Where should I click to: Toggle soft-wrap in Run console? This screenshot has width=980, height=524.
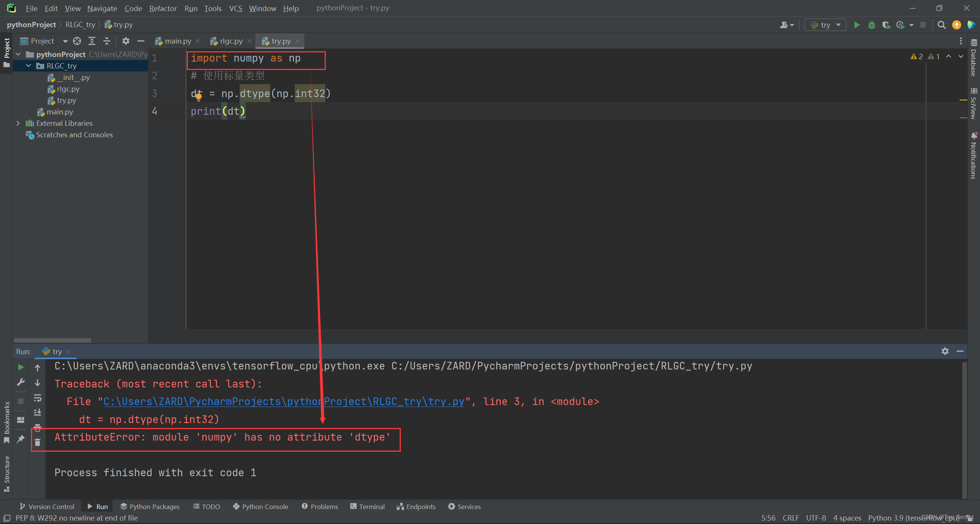[x=38, y=398]
